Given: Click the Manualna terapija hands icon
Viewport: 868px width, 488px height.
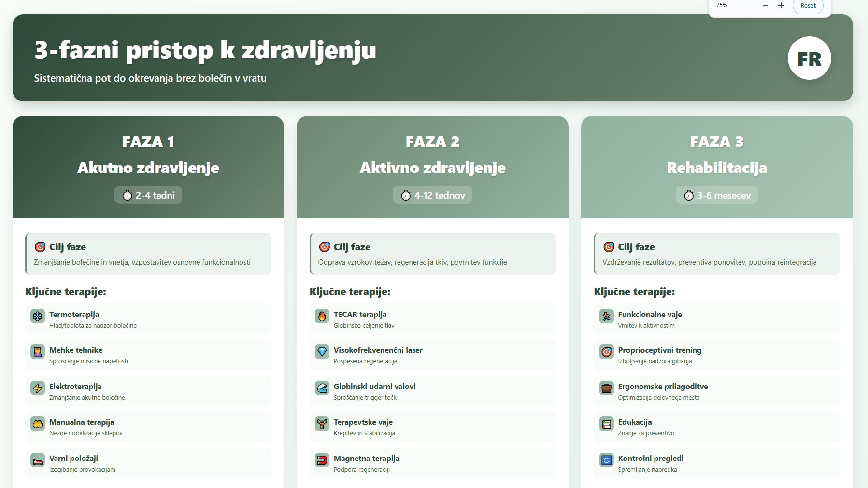Looking at the screenshot, I should click(x=38, y=424).
